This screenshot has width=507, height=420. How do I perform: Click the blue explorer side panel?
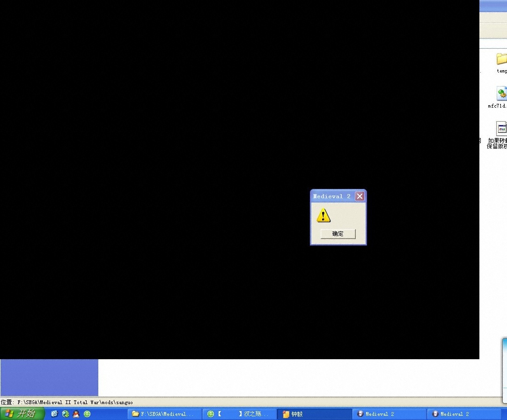(49, 377)
